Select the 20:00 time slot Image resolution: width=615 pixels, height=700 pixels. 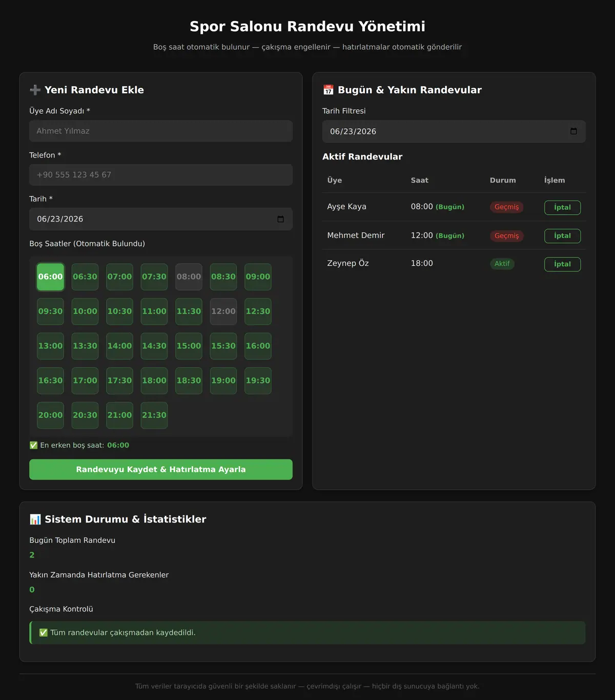click(50, 415)
